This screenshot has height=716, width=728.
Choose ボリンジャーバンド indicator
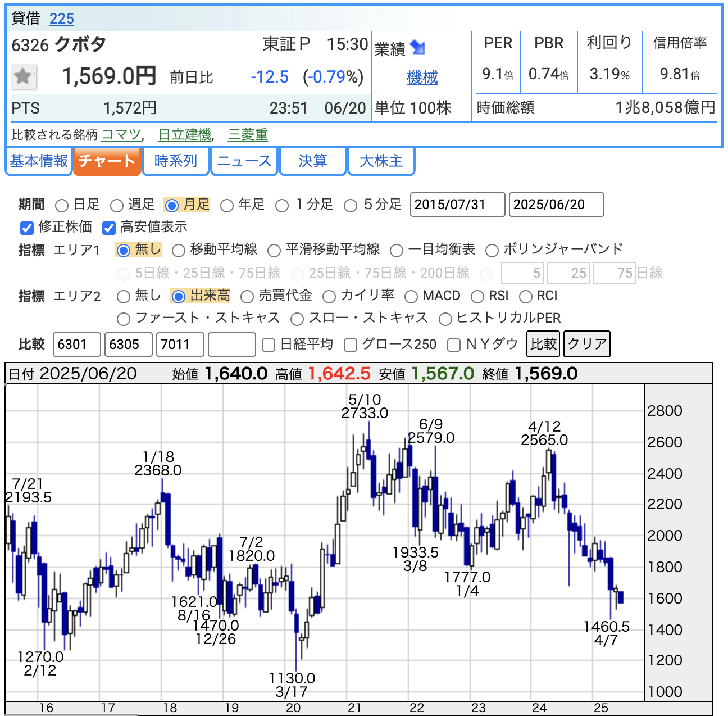[x=492, y=250]
